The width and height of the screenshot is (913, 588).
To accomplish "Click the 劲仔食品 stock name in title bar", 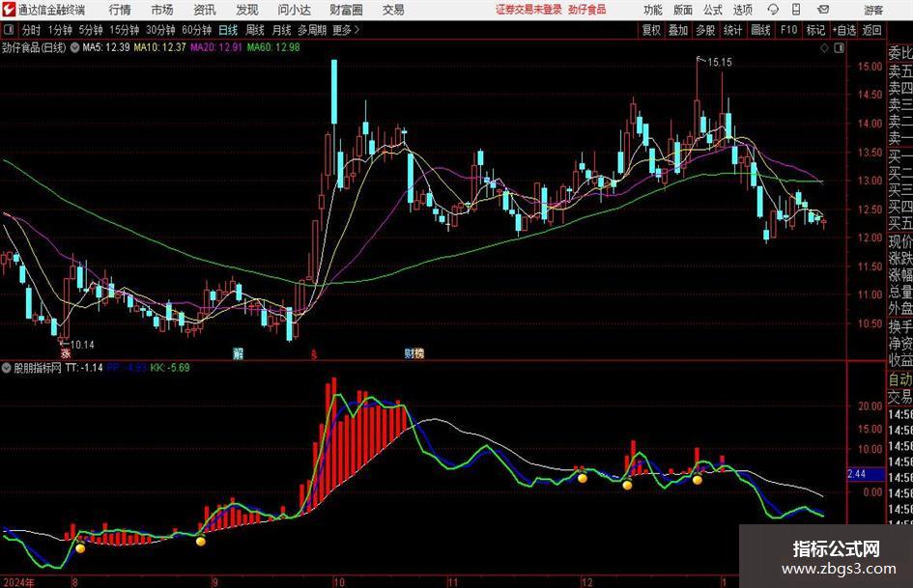I will 587,10.
